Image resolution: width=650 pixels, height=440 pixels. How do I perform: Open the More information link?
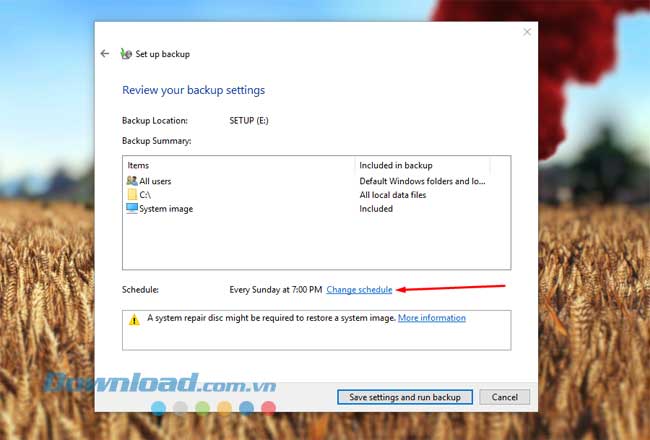(x=432, y=318)
